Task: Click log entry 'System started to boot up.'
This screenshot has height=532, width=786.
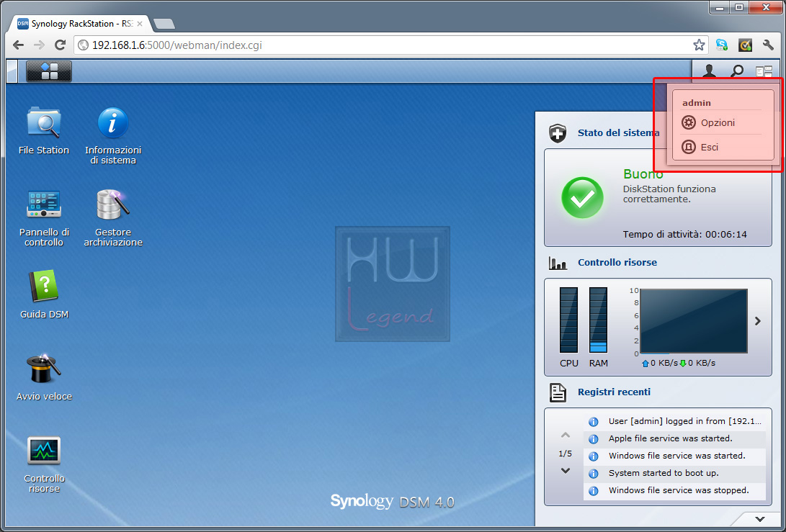Action: click(675, 474)
